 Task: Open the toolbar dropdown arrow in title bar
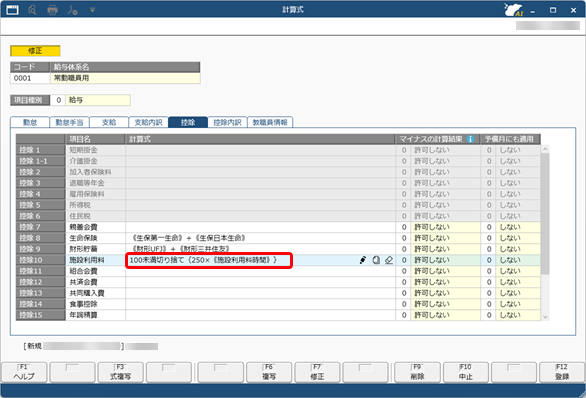tap(92, 10)
